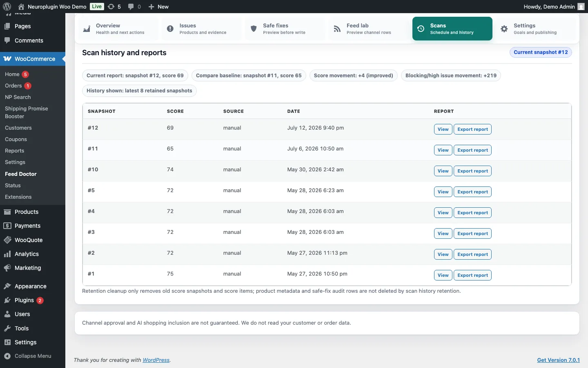
Task: Click the Comments sidebar icon
Action: click(x=7, y=40)
